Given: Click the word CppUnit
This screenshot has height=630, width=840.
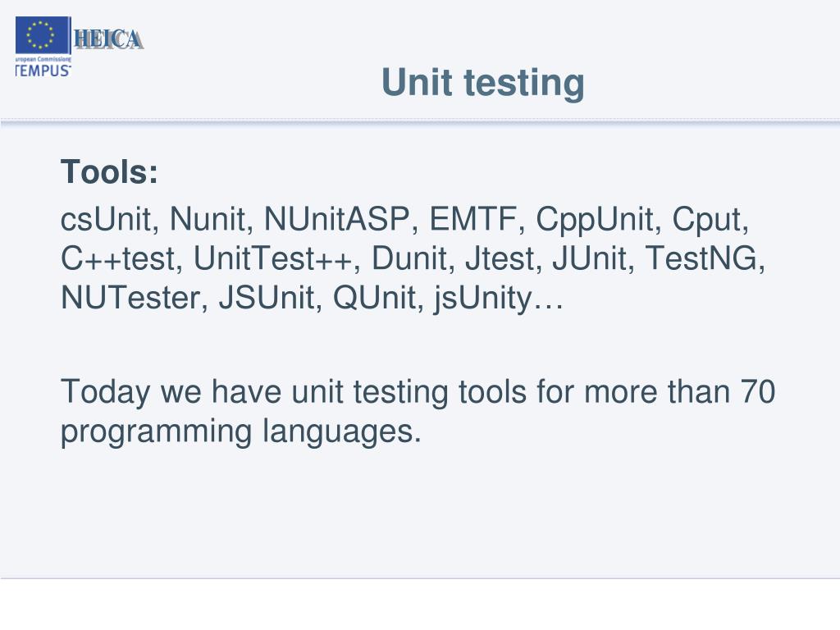Looking at the screenshot, I should click(595, 220).
